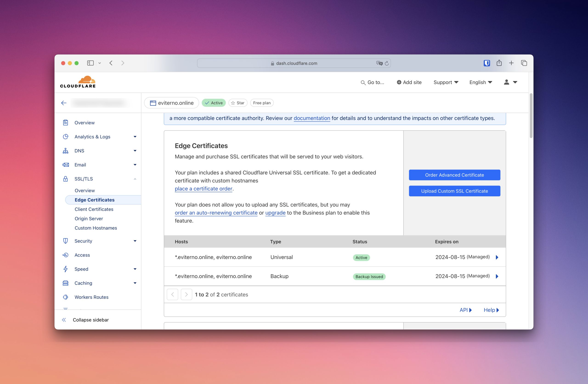Open the API link
Screen dimensions: 588x384
click(x=465, y=310)
